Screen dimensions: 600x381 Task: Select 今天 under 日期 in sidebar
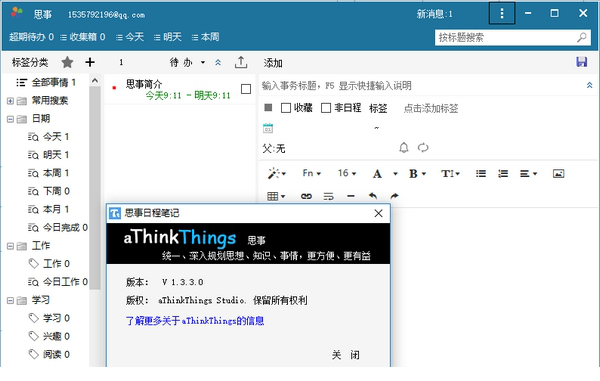(x=49, y=137)
